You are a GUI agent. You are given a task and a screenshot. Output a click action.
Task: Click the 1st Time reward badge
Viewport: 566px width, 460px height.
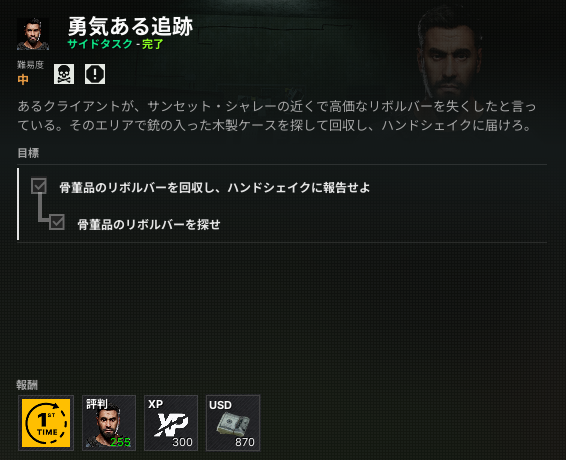click(46, 423)
